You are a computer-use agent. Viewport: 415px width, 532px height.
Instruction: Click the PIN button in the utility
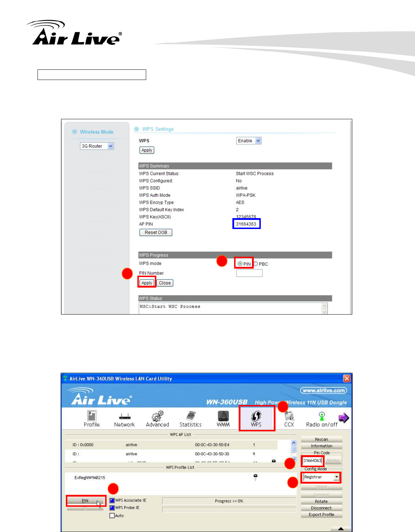(86, 501)
